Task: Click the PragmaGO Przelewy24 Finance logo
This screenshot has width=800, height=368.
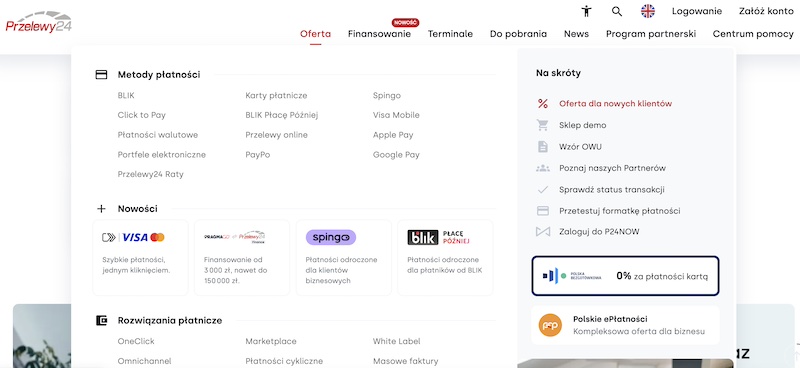Action: point(235,237)
